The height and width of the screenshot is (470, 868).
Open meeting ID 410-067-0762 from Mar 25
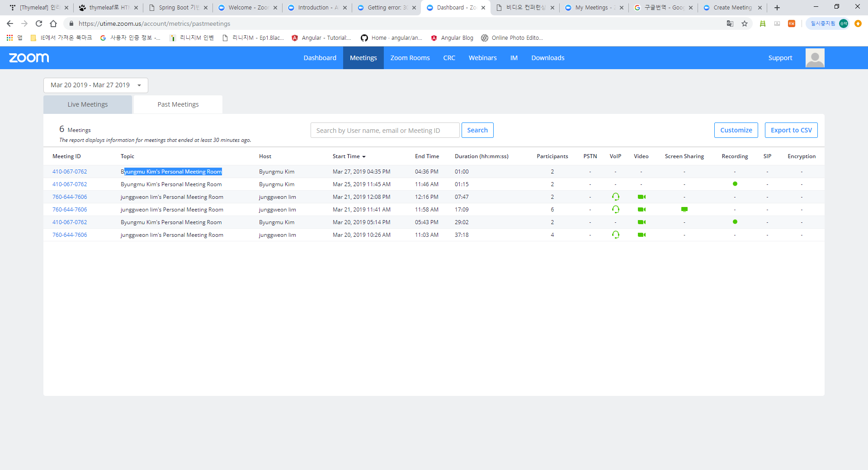70,184
